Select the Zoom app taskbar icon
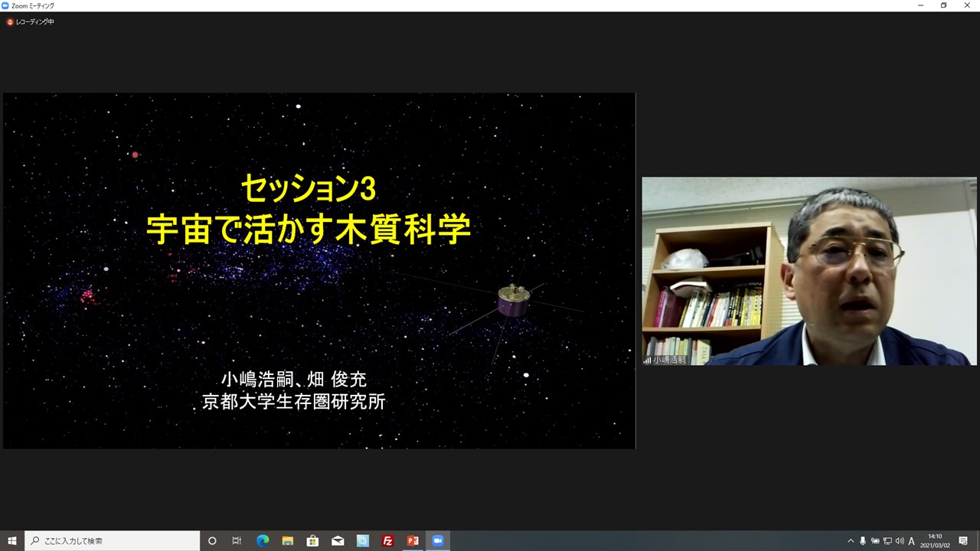 pos(438,541)
